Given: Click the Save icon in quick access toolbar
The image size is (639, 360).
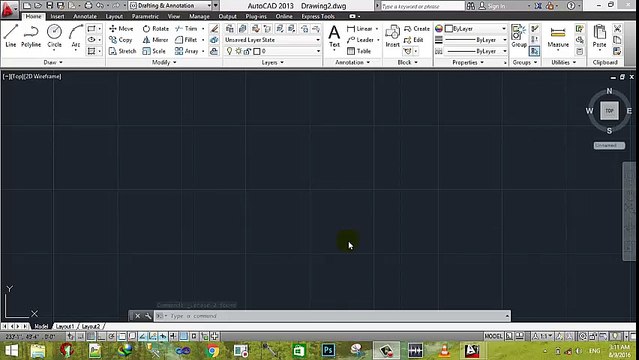Looking at the screenshot, I should 50,5.
